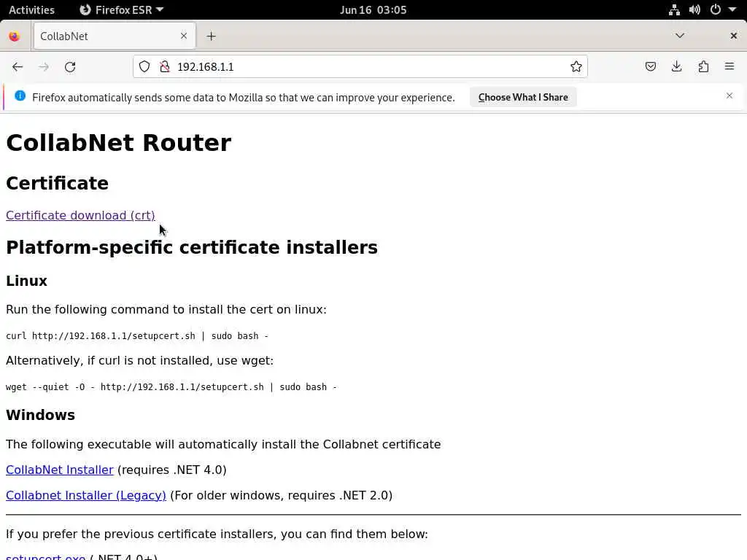747x560 pixels.
Task: Click Choose What I Share button
Action: [523, 97]
